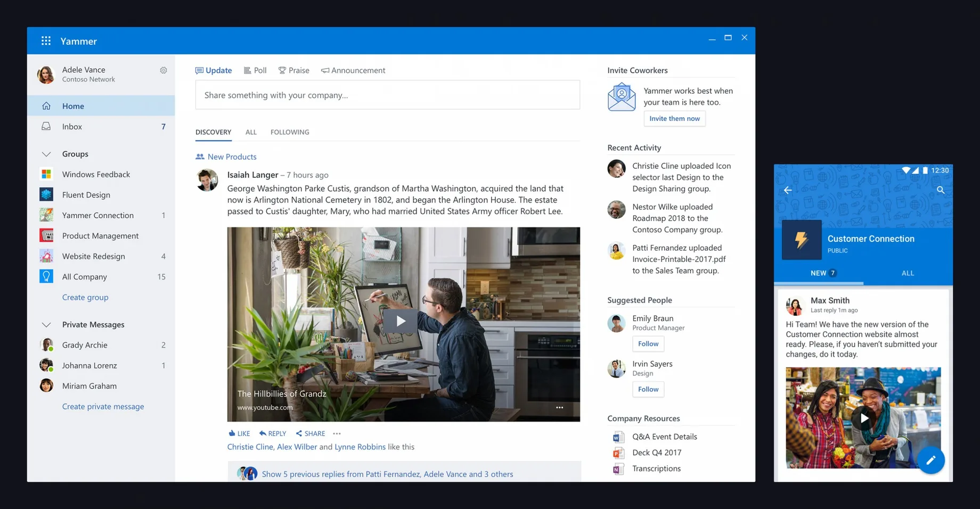Maximize the Yammer window
This screenshot has width=980, height=509.
728,38
